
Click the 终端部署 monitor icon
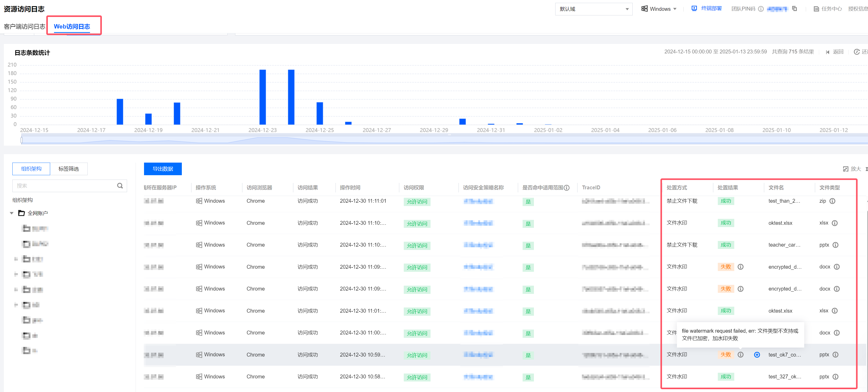click(x=694, y=8)
